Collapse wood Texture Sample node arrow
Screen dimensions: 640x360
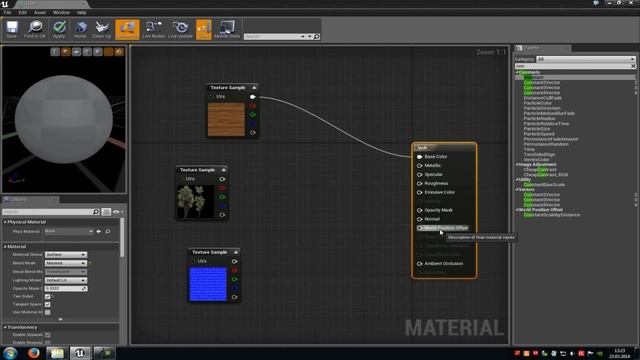pos(254,88)
